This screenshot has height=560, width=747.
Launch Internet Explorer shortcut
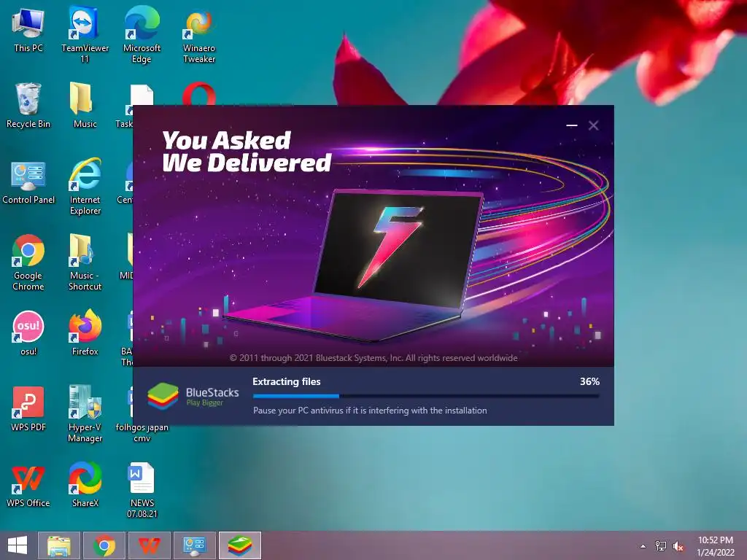(x=85, y=187)
